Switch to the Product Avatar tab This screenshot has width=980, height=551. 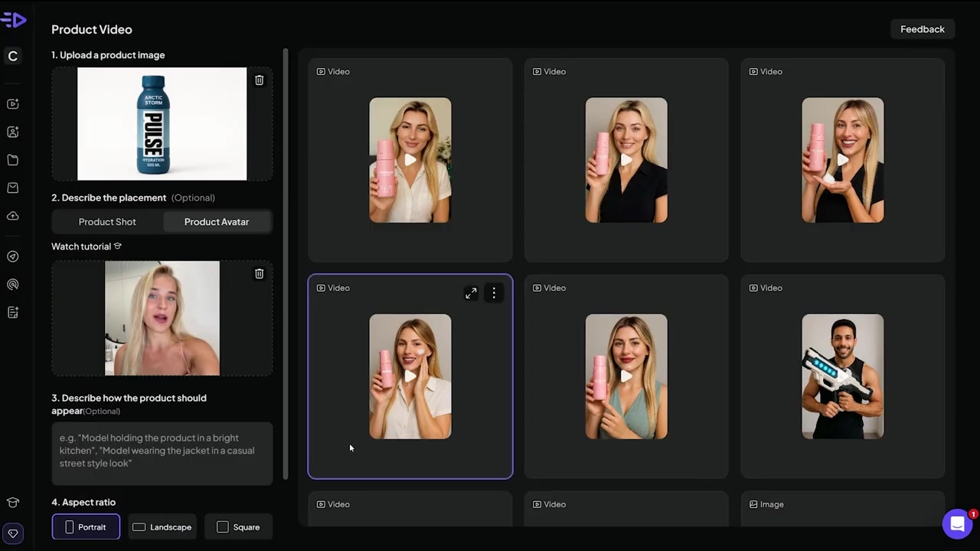pos(217,222)
